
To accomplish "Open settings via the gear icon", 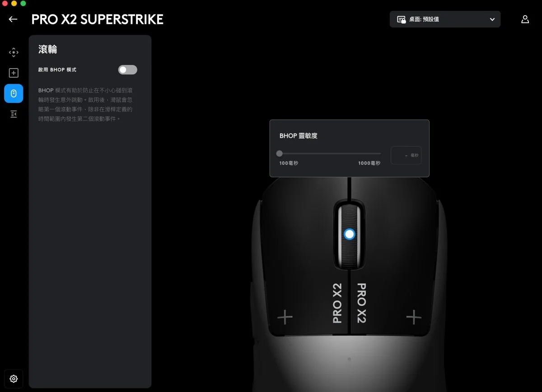I will [14, 378].
